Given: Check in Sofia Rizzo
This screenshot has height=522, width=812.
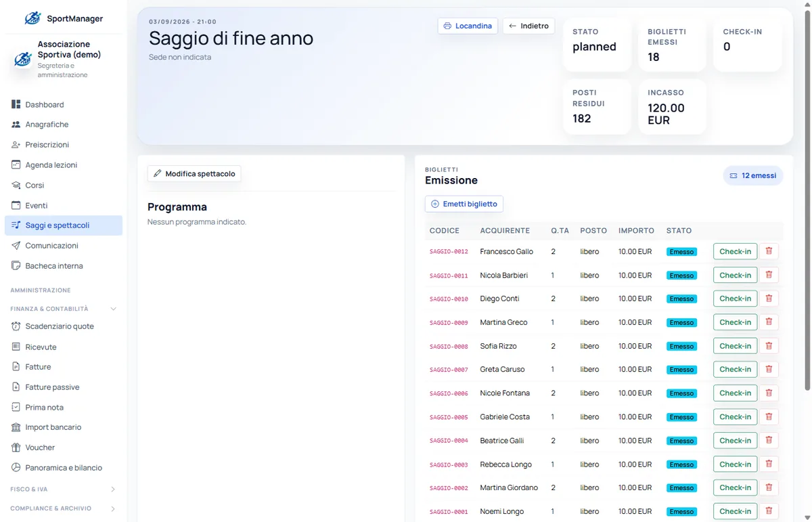Looking at the screenshot, I should point(735,346).
